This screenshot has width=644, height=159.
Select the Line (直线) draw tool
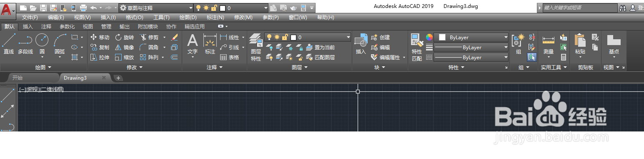point(8,44)
